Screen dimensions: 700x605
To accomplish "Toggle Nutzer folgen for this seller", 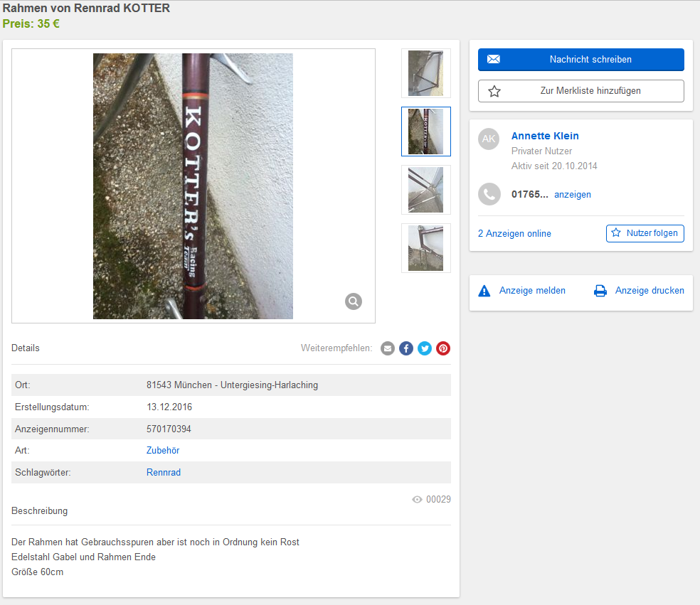I will [x=645, y=233].
